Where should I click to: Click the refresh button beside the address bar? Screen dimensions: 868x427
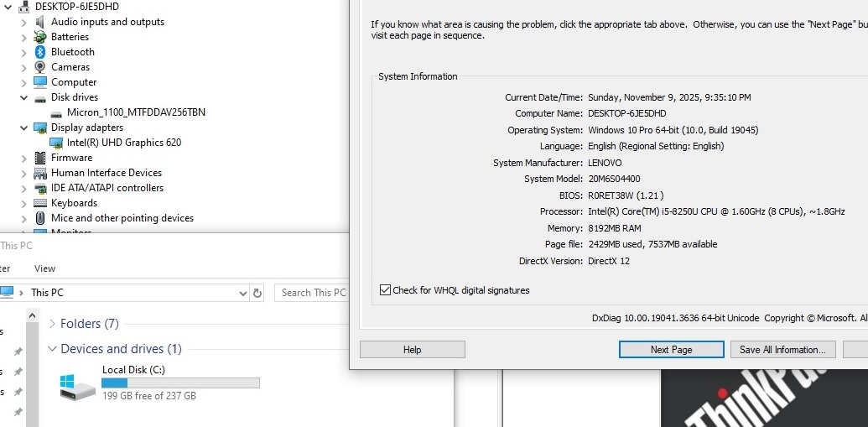point(257,293)
